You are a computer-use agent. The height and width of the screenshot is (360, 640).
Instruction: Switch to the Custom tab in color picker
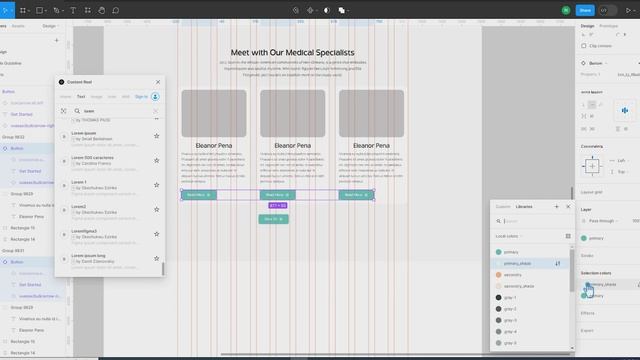pos(503,207)
